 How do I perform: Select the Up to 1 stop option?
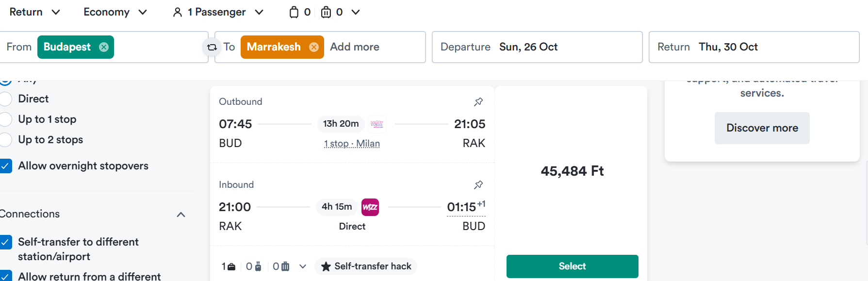pos(6,119)
